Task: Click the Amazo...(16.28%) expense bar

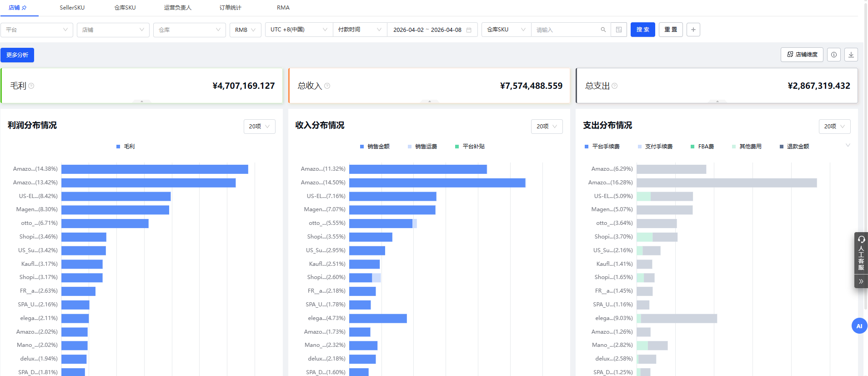Action: [x=727, y=183]
